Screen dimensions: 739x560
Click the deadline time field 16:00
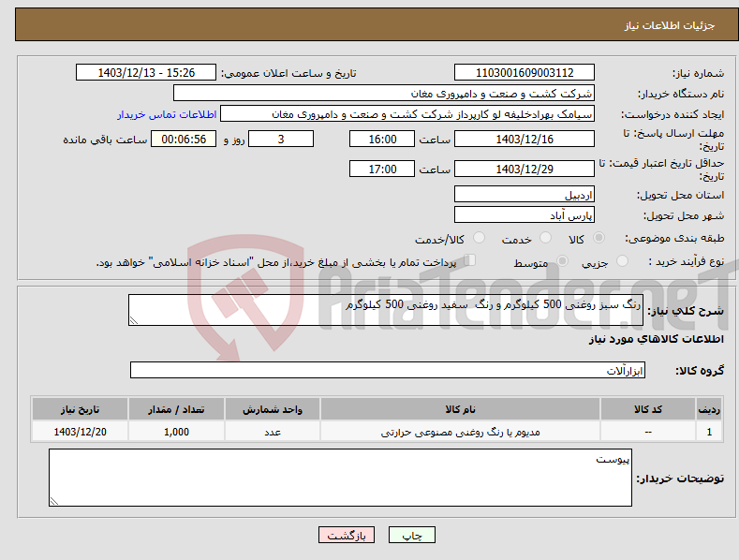tap(382, 139)
